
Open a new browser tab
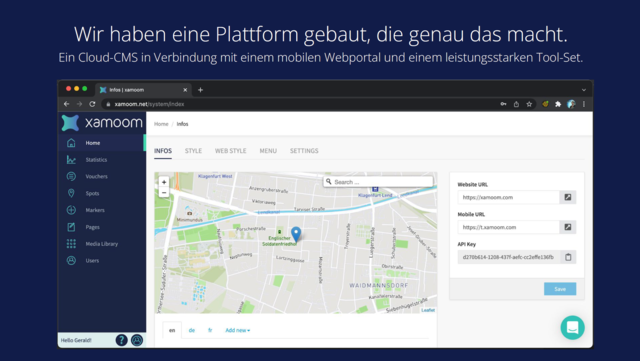(200, 90)
